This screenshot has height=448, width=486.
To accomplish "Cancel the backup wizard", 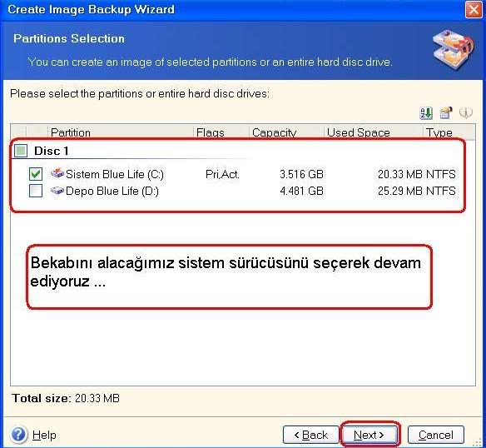I will pyautogui.click(x=436, y=435).
